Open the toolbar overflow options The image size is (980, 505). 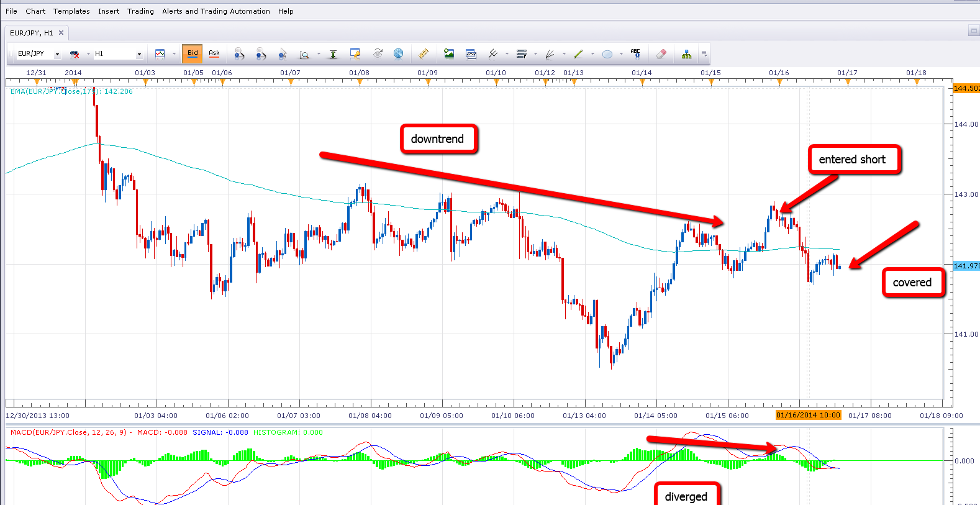pos(704,54)
